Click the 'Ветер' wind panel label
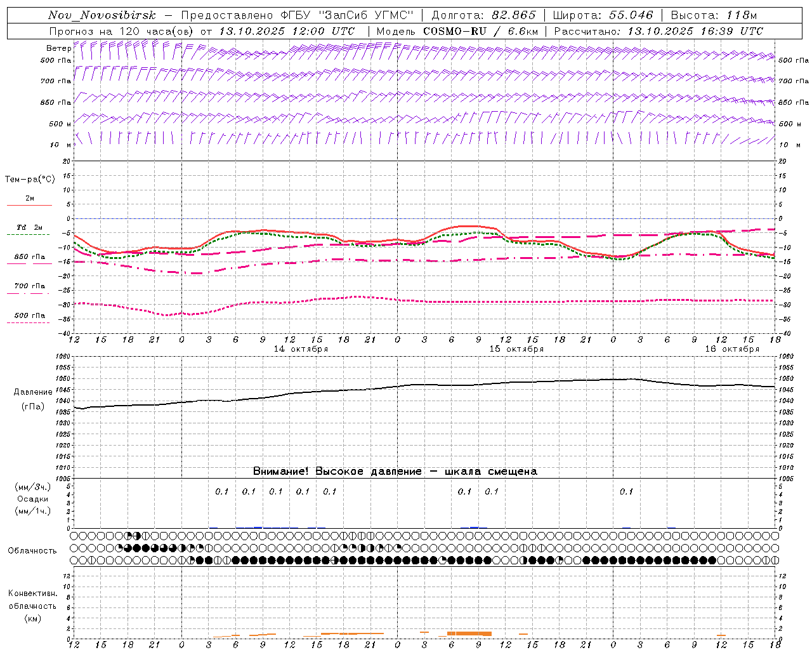The width and height of the screenshot is (812, 650). [58, 48]
